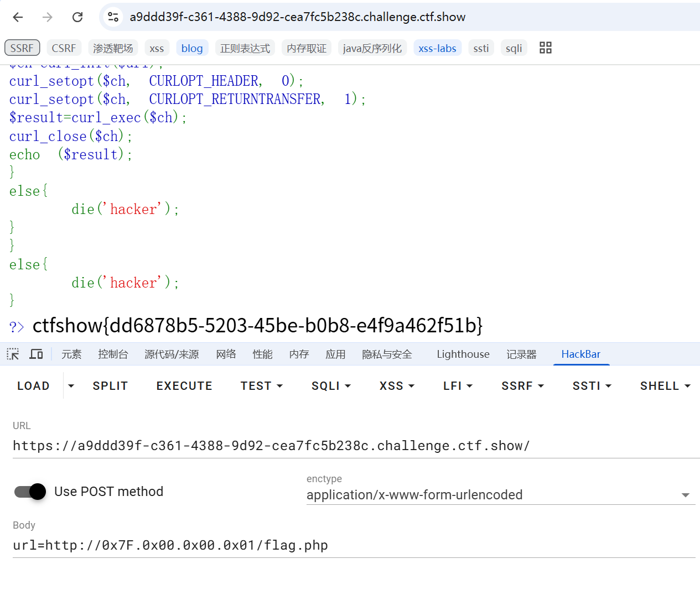Open the SSTI dropdown menu
700x616 pixels.
pos(592,386)
